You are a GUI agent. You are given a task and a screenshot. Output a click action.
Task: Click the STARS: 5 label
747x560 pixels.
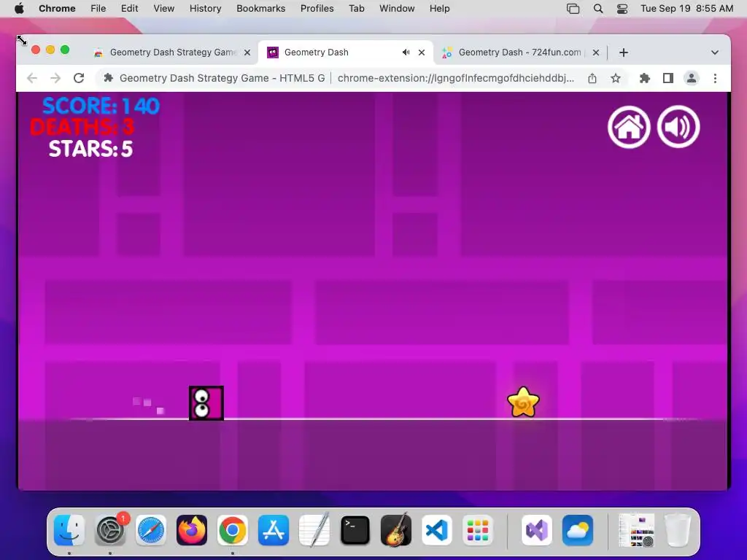[90, 149]
